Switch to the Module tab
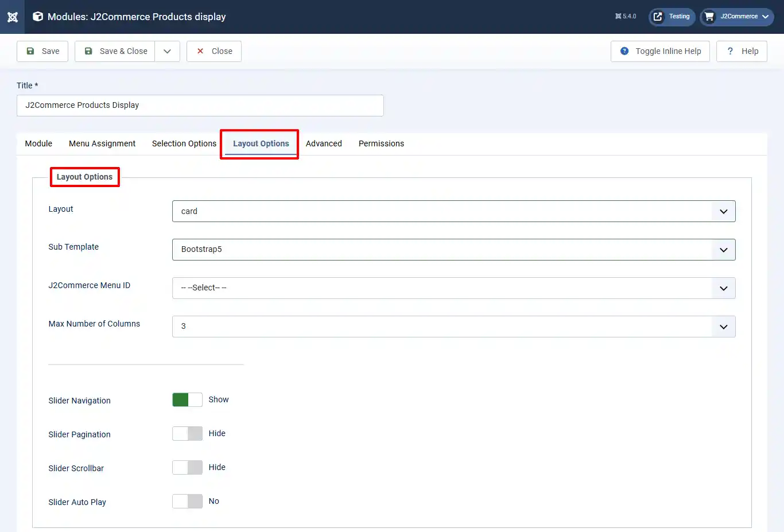 (38, 143)
